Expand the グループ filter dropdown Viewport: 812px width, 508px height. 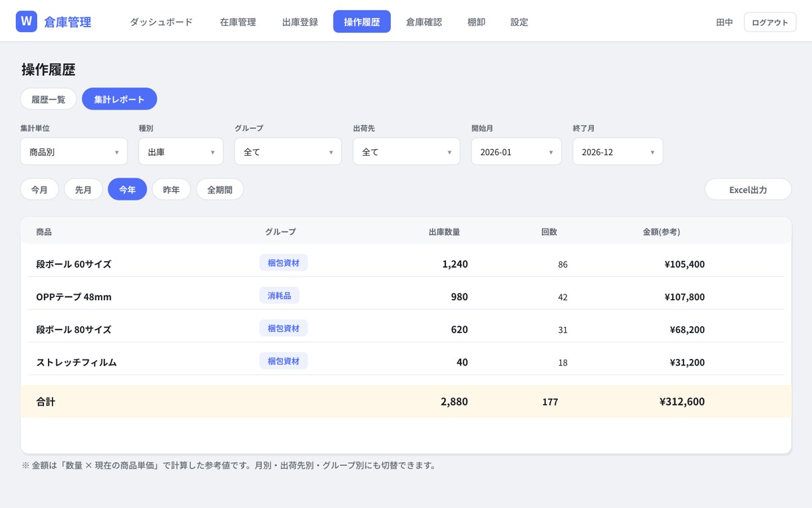click(288, 152)
